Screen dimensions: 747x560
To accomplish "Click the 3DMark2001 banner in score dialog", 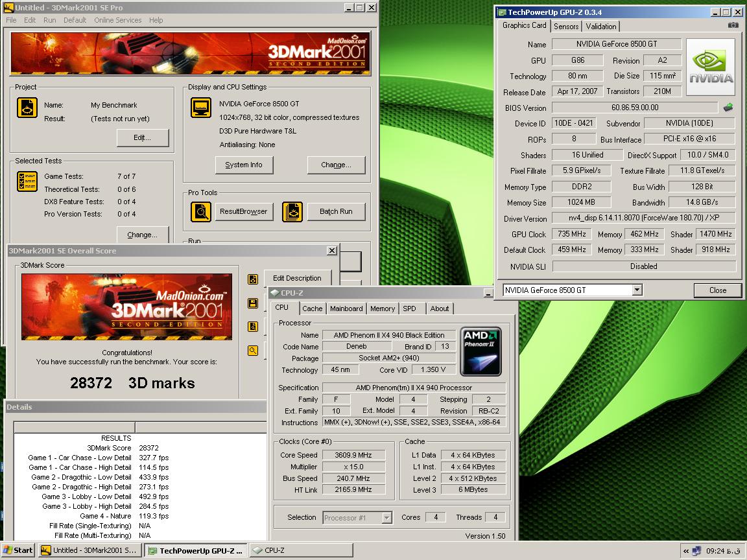I will click(x=126, y=307).
